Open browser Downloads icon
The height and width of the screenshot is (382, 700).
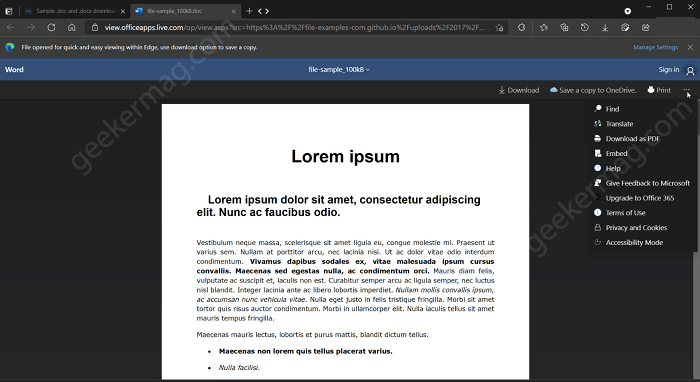click(x=605, y=28)
